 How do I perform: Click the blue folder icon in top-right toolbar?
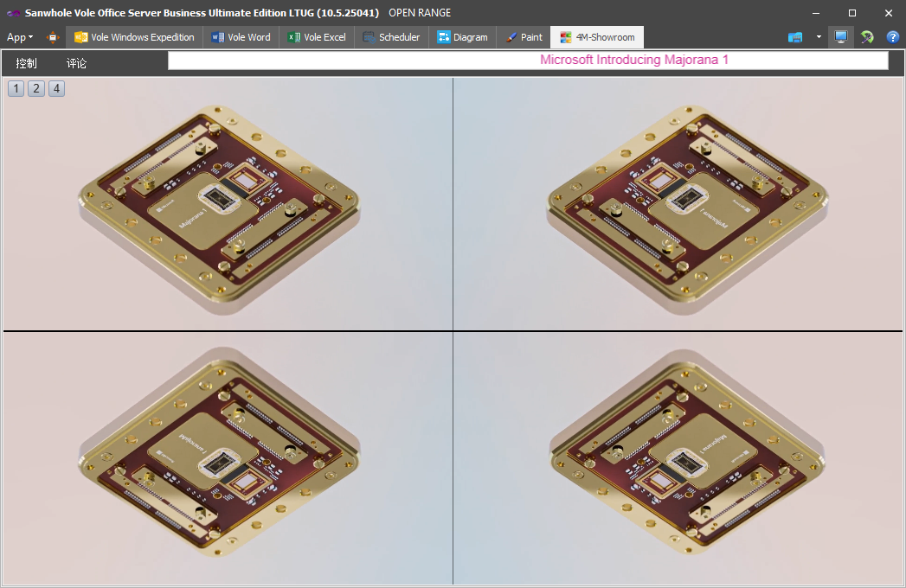pos(795,37)
